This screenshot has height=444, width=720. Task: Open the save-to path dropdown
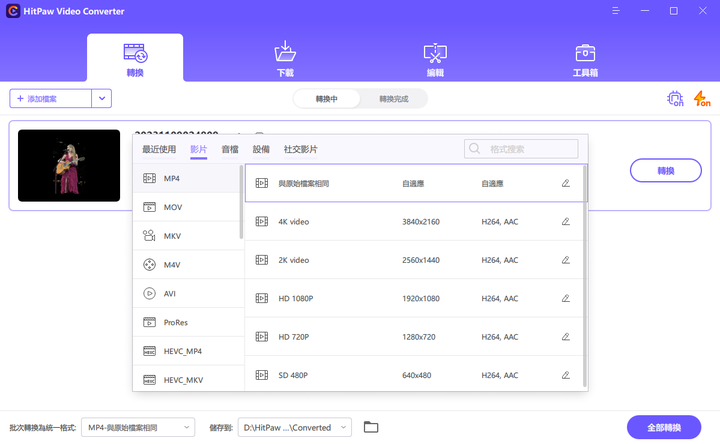[295, 427]
